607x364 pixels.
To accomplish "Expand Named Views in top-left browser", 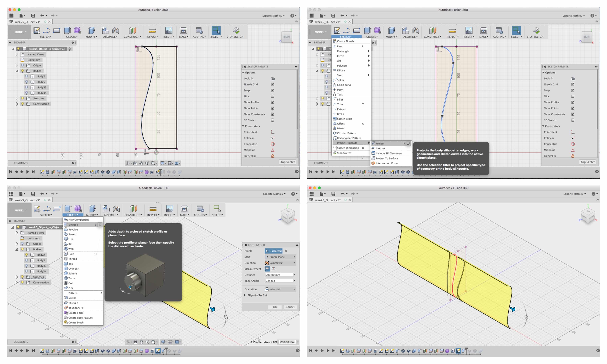I will [17, 54].
